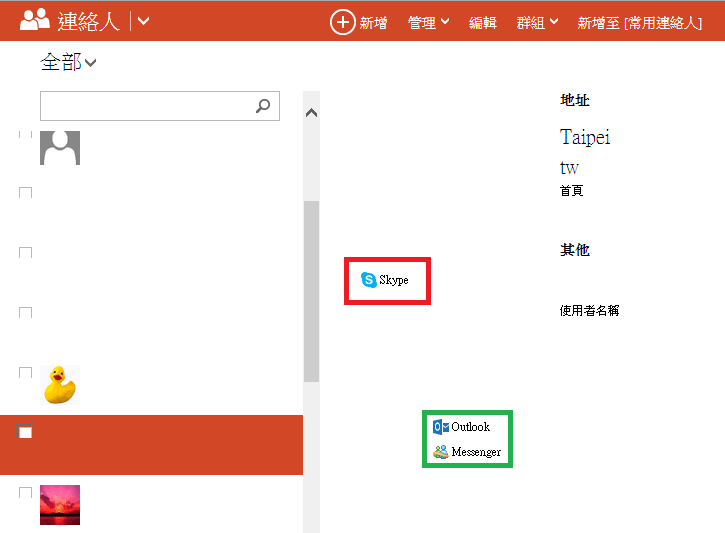The height and width of the screenshot is (533, 725).
Task: Click the 連絡人 title text
Action: click(x=88, y=21)
